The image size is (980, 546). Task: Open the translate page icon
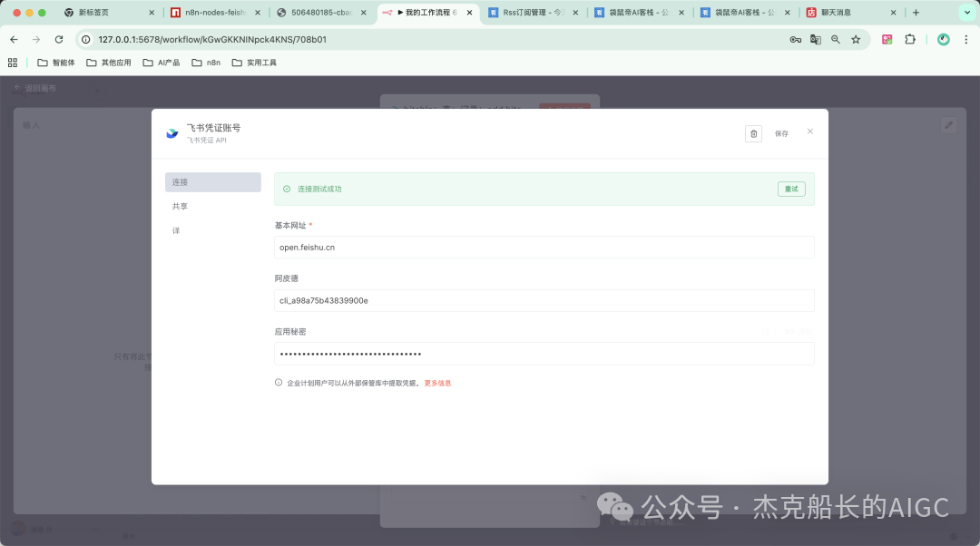click(816, 39)
